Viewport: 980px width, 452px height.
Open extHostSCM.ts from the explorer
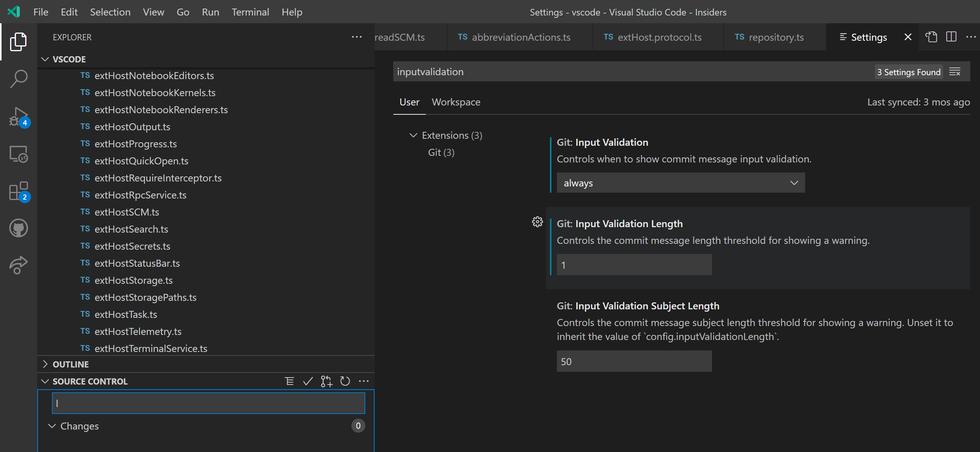(x=126, y=212)
